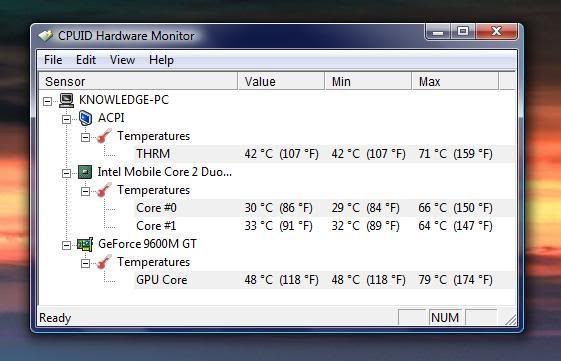Collapse the ACPI tree node
561x361 pixels.
tap(67, 119)
